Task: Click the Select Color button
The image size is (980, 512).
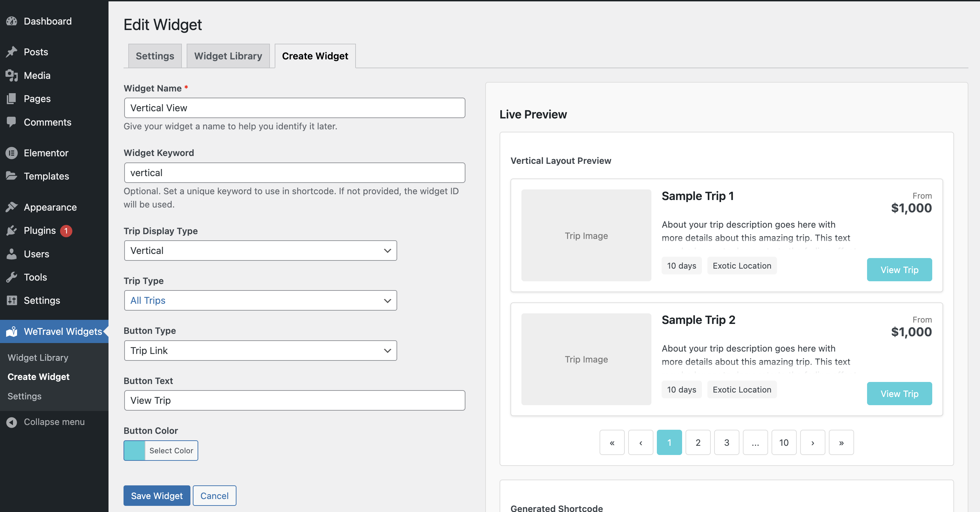Action: (x=171, y=450)
